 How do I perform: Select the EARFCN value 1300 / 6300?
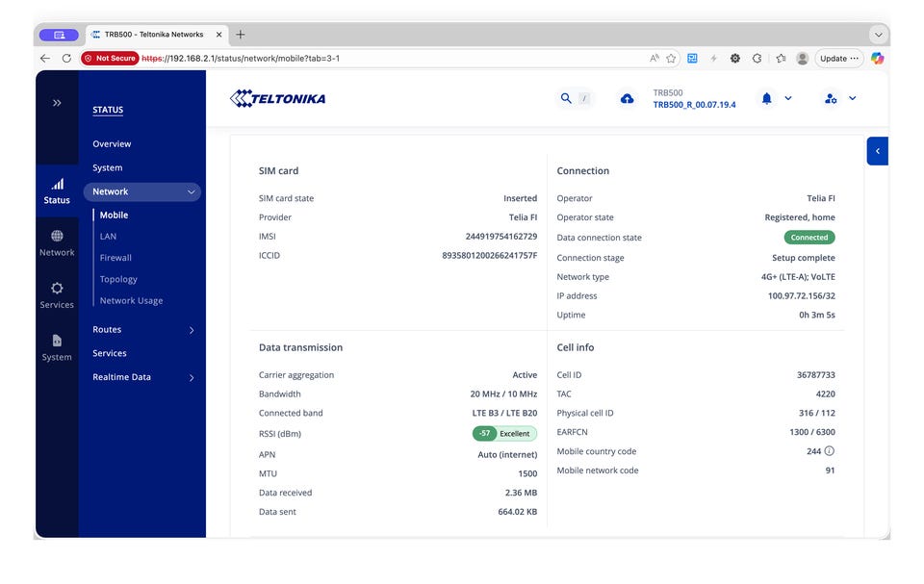[812, 432]
